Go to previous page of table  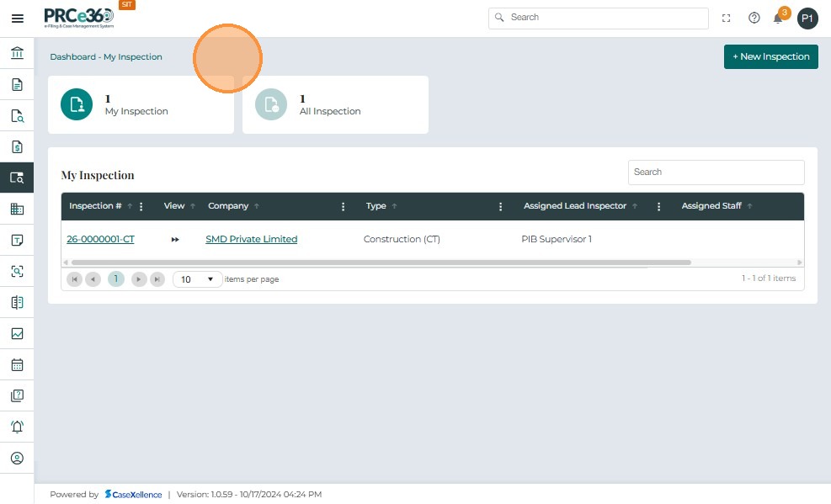tap(93, 279)
